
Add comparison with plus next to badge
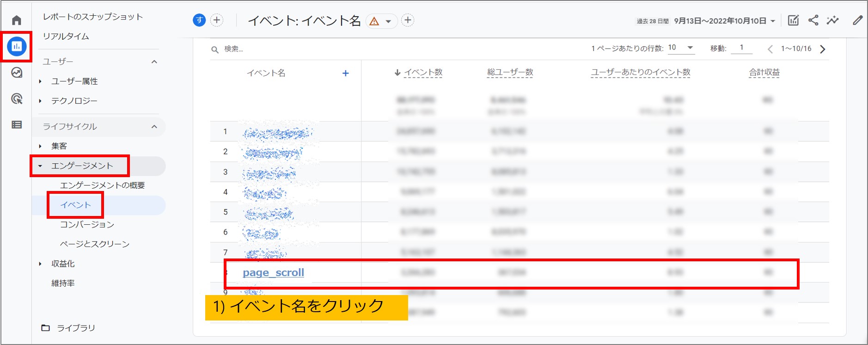[x=217, y=20]
